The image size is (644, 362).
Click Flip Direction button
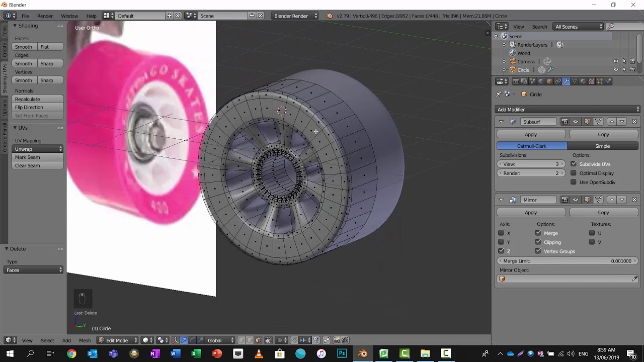click(x=38, y=107)
